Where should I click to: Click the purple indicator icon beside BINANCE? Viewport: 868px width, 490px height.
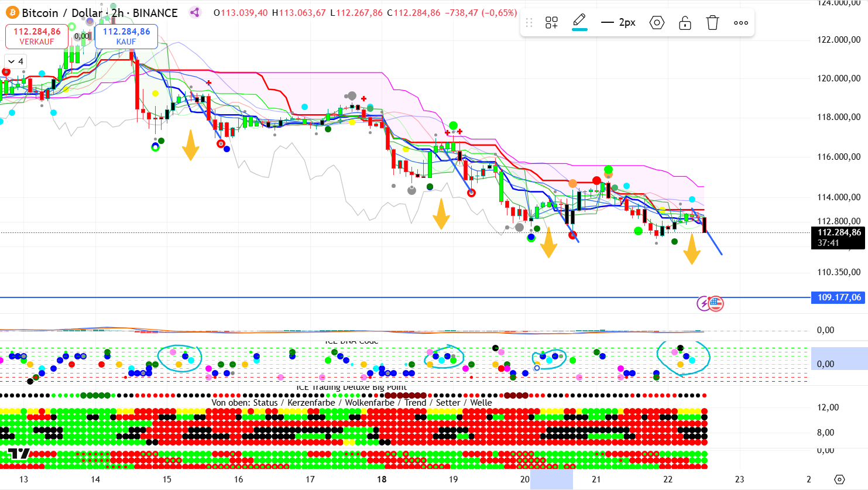point(195,13)
